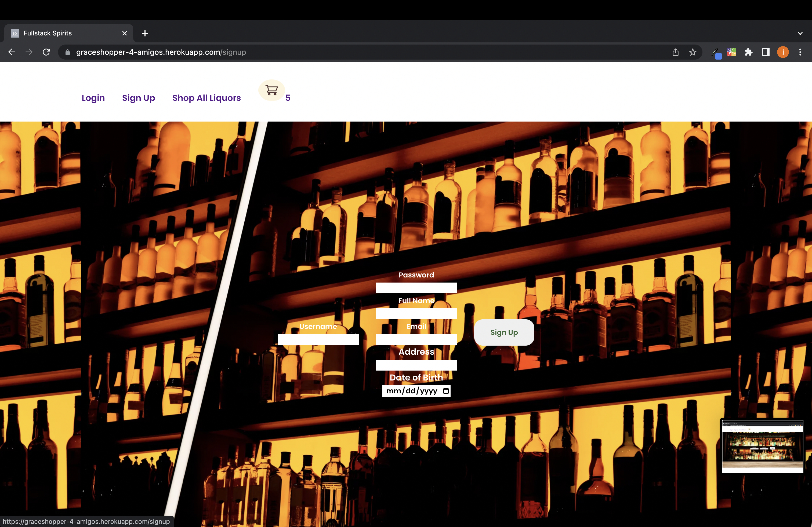
Task: Click the share page icon
Action: click(x=676, y=52)
